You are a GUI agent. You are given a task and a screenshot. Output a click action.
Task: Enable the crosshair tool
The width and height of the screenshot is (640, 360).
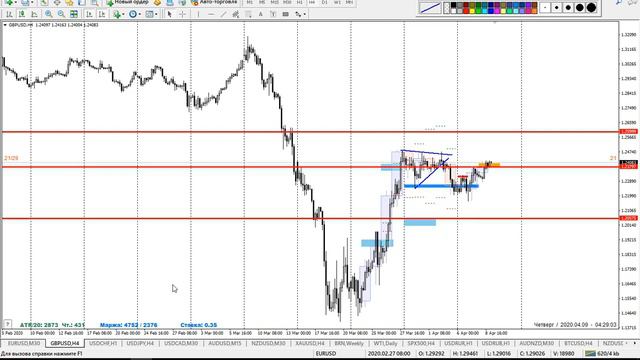(182, 14)
